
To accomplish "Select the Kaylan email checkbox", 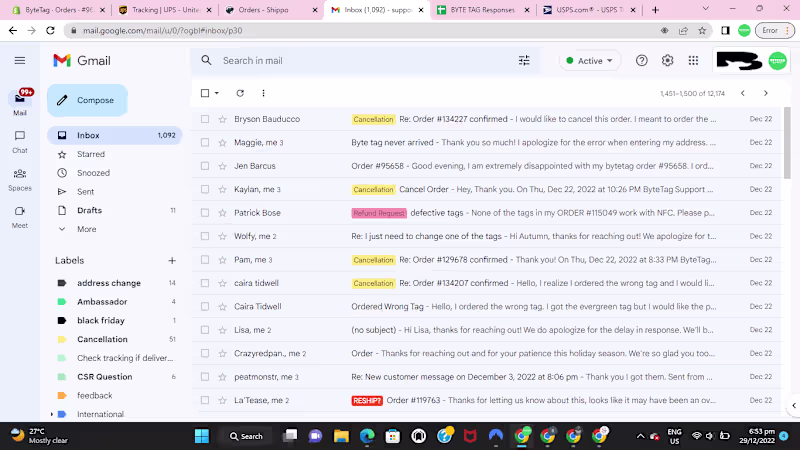I will [205, 190].
